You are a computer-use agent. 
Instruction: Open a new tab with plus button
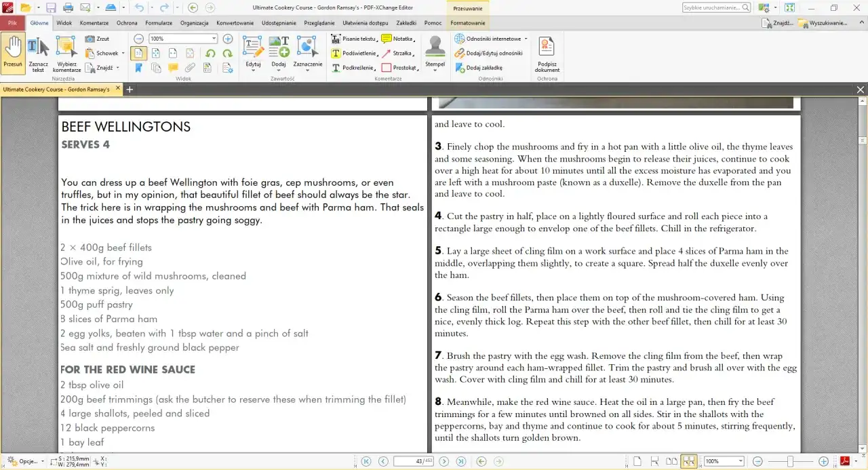[130, 89]
